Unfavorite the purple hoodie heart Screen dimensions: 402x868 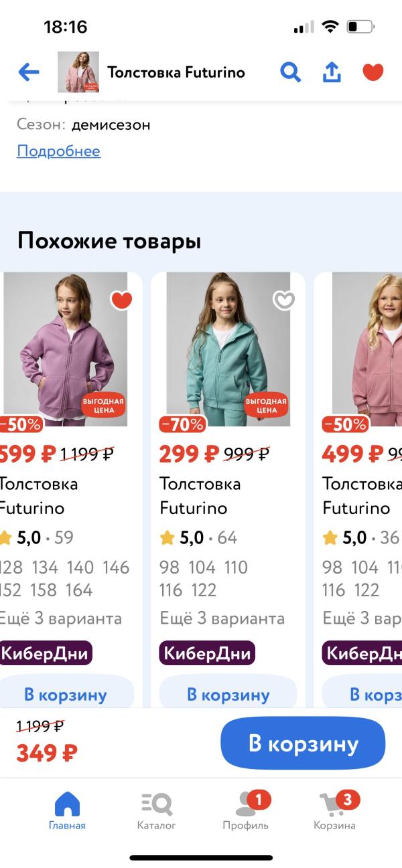(121, 301)
